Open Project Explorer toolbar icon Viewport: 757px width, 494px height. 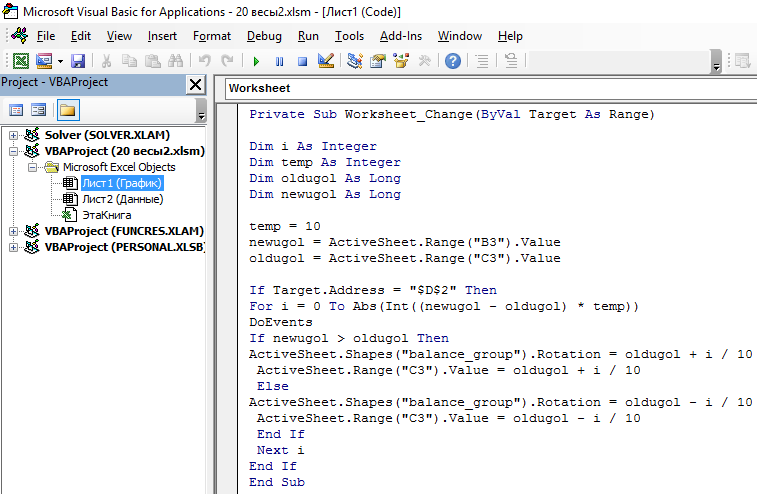[x=355, y=61]
